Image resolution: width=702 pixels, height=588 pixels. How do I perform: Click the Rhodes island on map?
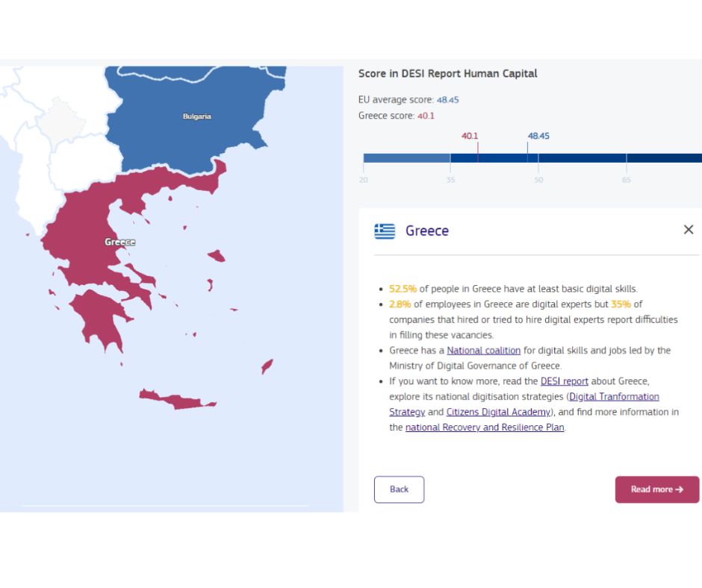click(x=267, y=366)
